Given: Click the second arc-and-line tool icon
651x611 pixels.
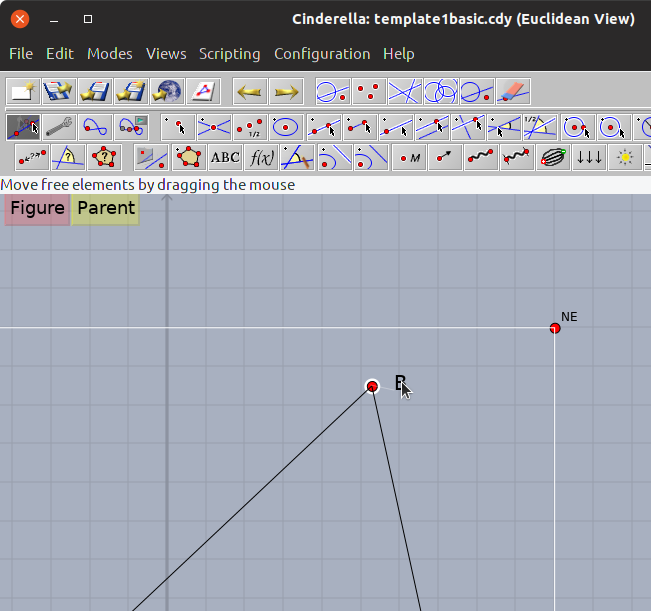Looking at the screenshot, I should (x=371, y=157).
